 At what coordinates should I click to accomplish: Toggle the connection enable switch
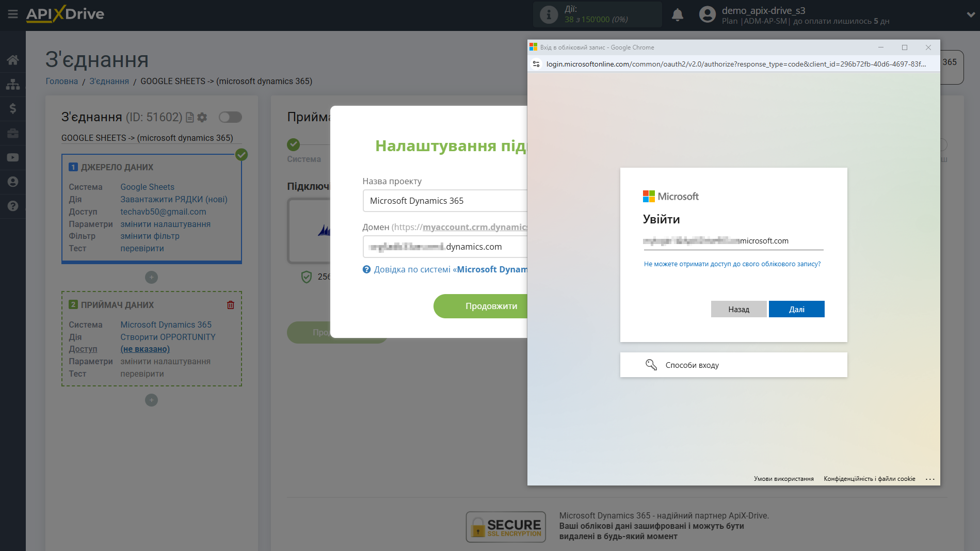coord(230,117)
